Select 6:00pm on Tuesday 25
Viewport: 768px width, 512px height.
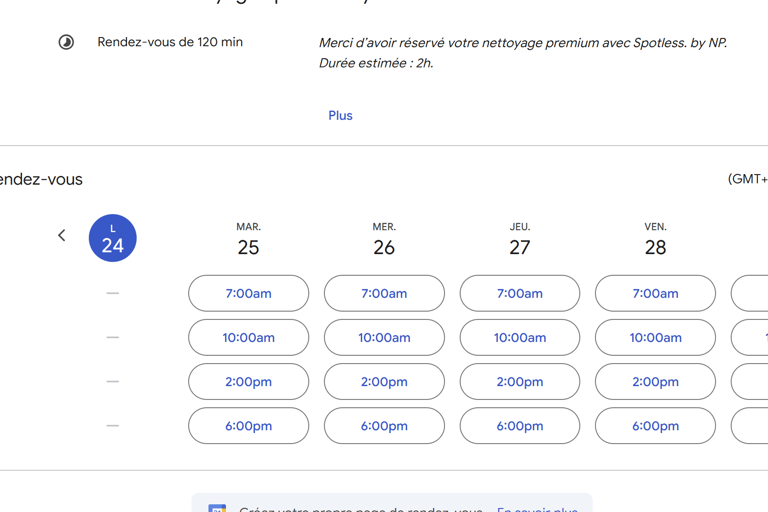click(248, 425)
